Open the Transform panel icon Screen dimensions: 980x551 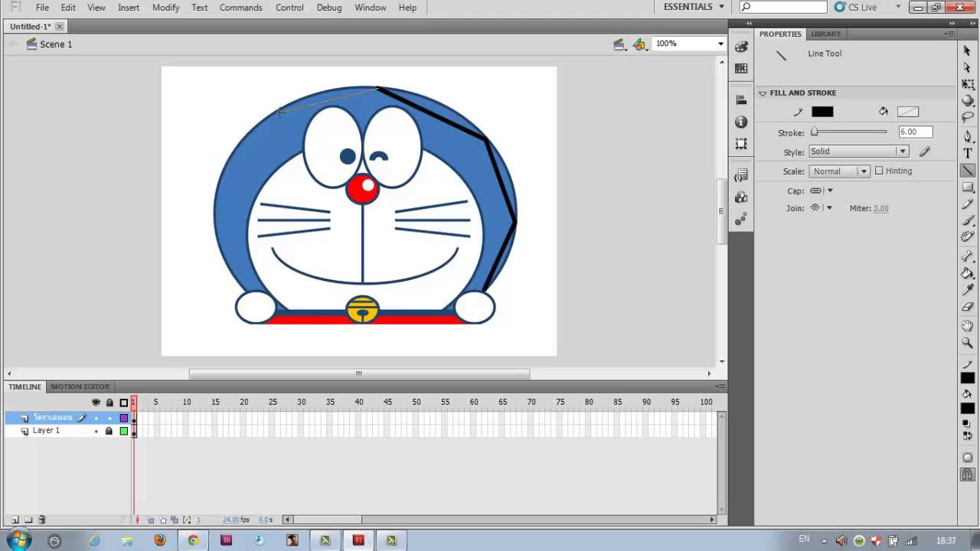[741, 144]
